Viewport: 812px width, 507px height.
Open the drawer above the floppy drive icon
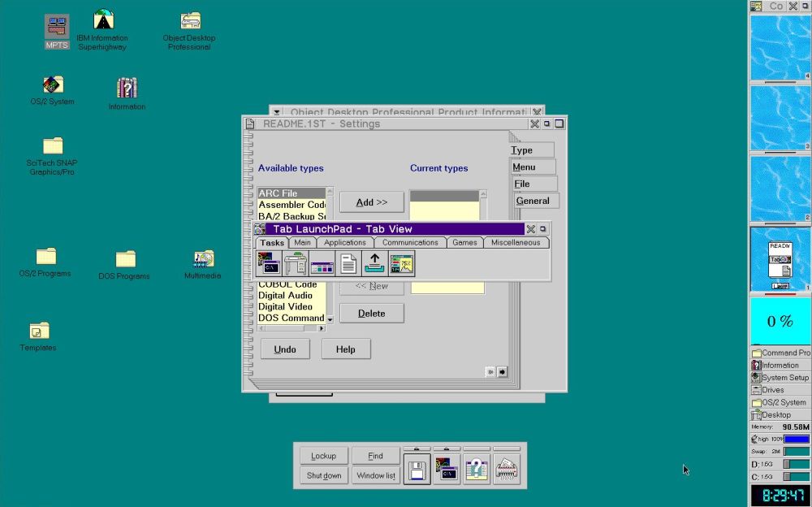tap(417, 449)
